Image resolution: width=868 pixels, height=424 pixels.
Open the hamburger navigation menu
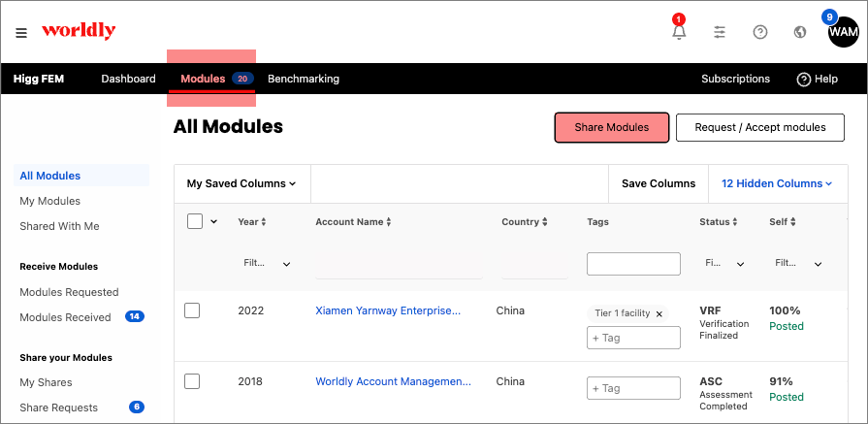[21, 32]
